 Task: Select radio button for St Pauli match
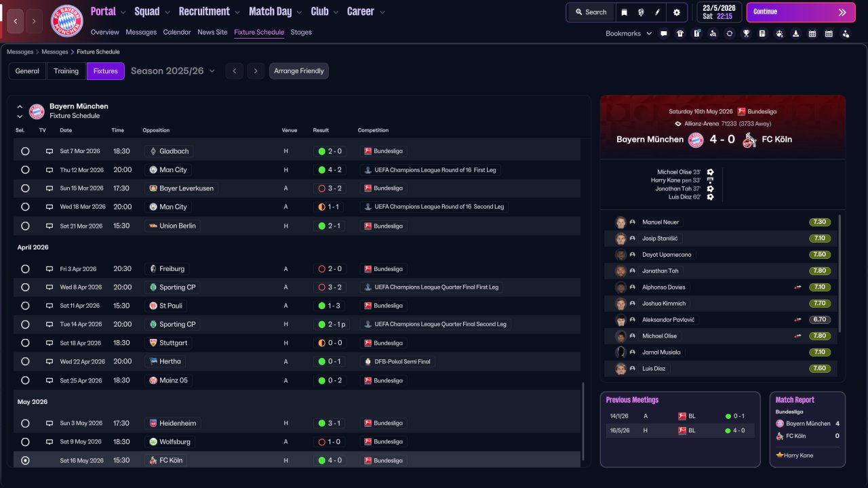[25, 306]
